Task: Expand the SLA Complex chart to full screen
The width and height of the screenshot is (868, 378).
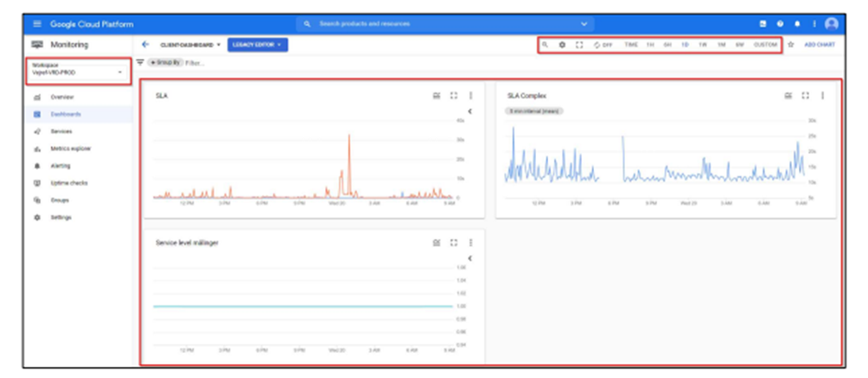Action: [x=805, y=96]
